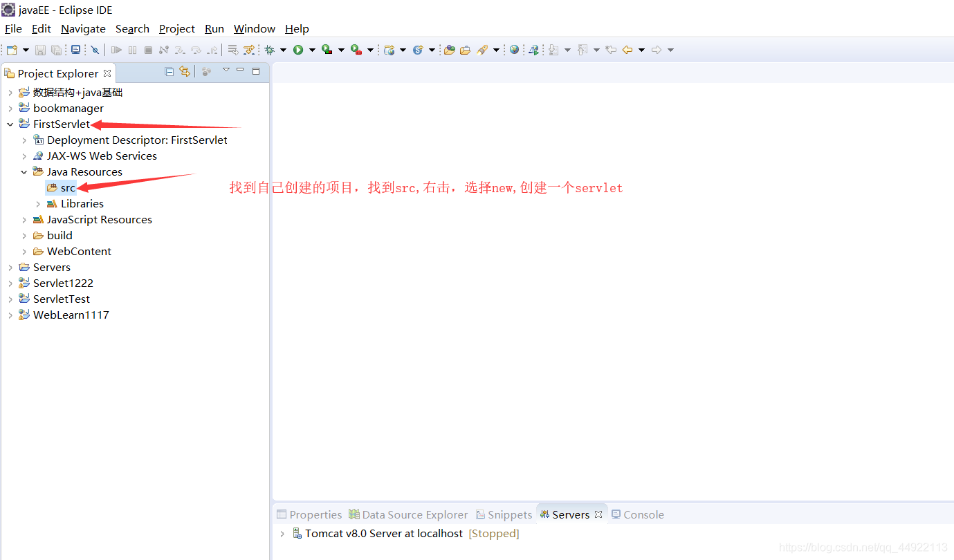Click the Previous Annotation icon

[583, 50]
